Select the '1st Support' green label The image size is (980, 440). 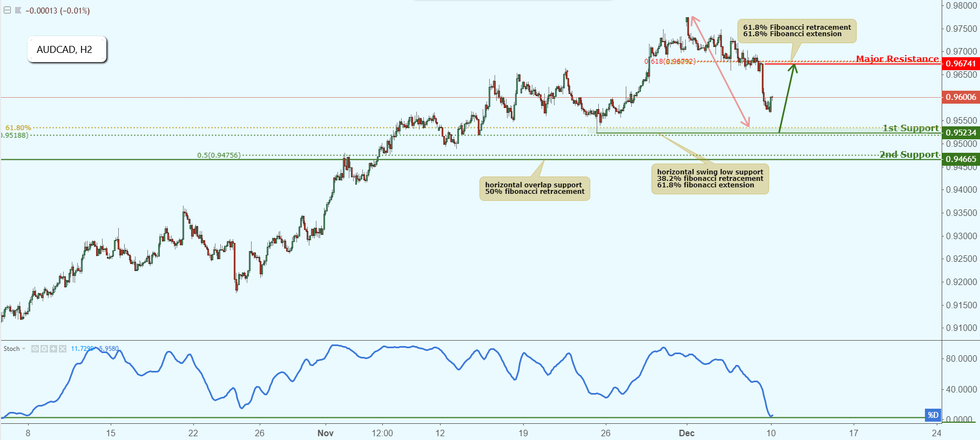tap(911, 128)
